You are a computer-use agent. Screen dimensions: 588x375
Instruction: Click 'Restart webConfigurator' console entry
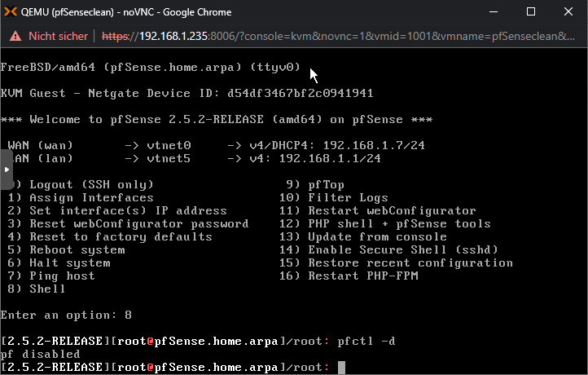click(378, 210)
